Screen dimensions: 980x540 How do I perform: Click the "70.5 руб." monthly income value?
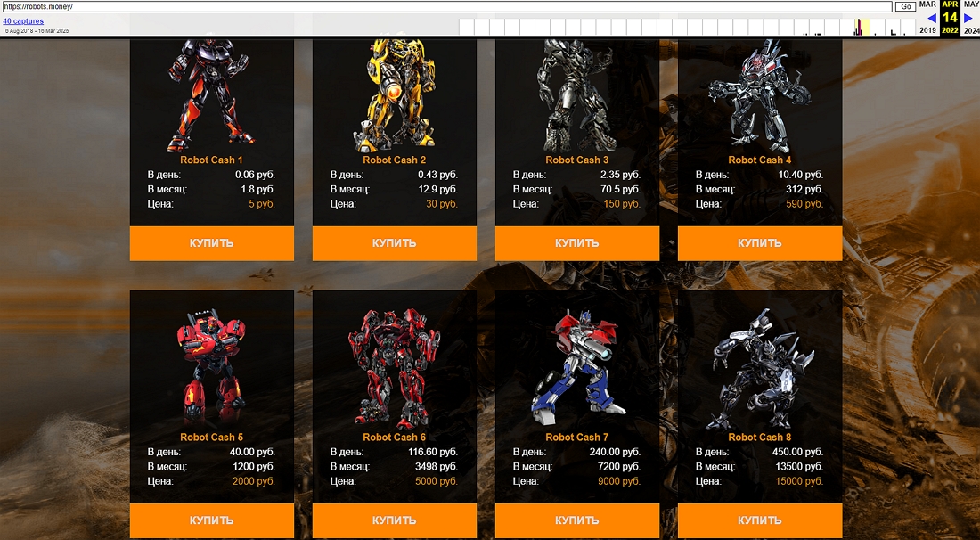(x=621, y=190)
